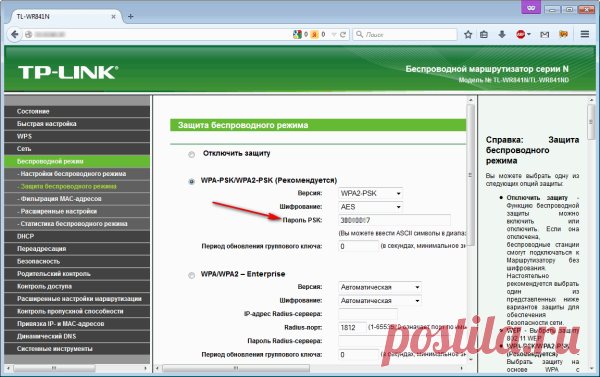Click the orange toolbar icon beside mail

563,34
